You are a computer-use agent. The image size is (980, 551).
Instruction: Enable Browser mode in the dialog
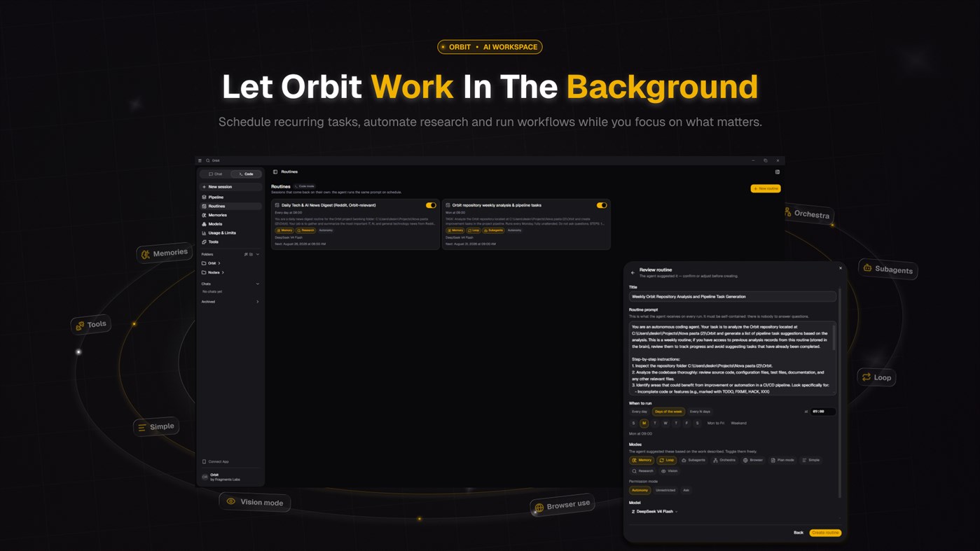(753, 460)
